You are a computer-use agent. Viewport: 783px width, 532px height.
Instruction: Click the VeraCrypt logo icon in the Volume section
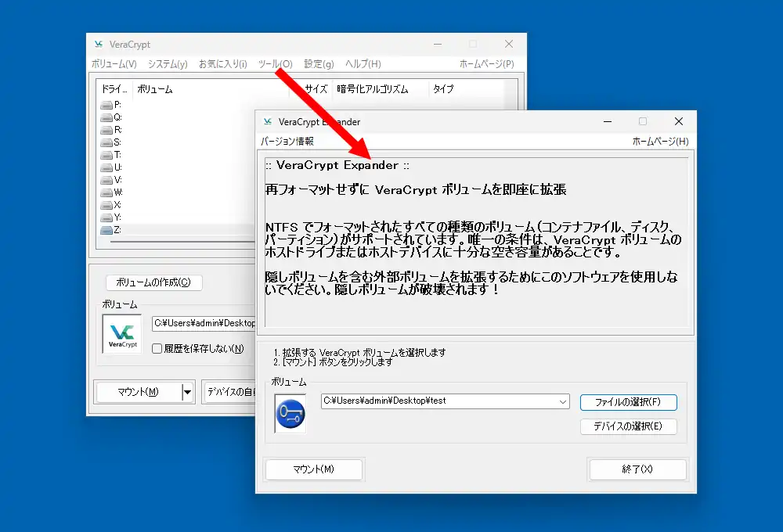coord(121,334)
